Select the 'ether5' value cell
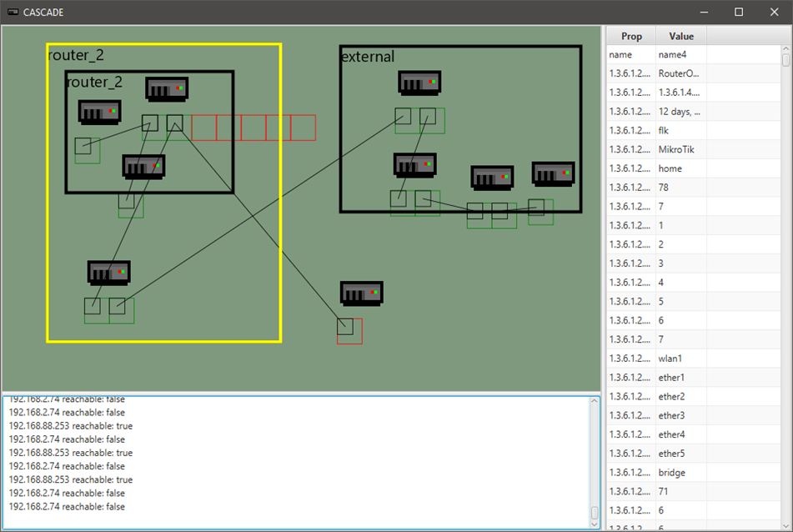 point(680,454)
